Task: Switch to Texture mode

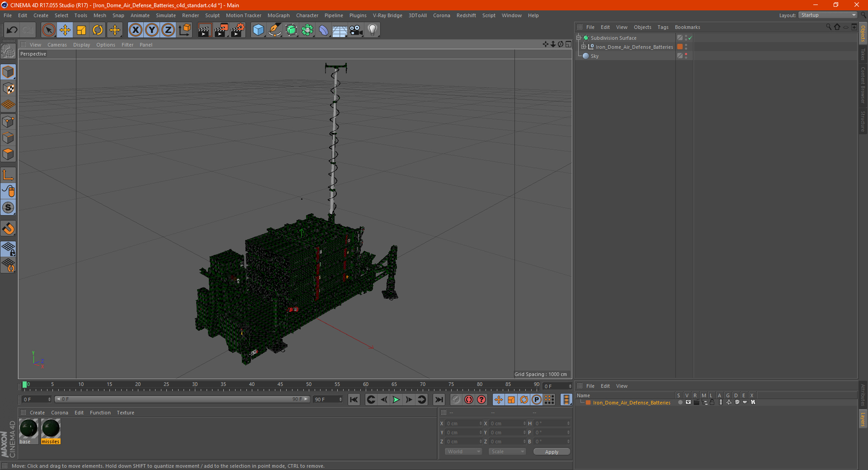Action: pos(8,89)
